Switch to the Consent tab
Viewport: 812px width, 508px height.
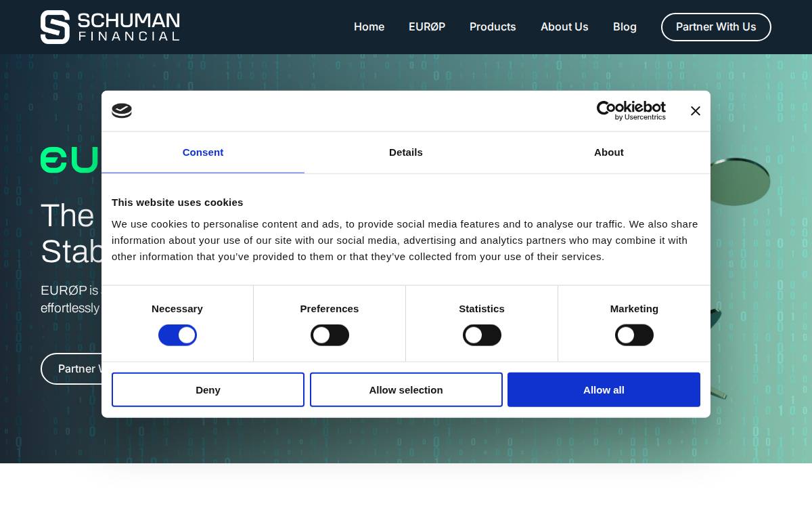(x=203, y=152)
